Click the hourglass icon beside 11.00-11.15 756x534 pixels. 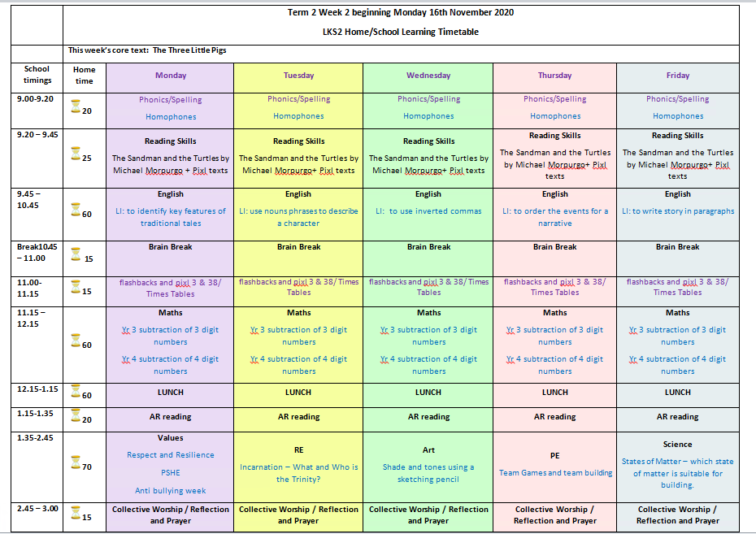(76, 286)
